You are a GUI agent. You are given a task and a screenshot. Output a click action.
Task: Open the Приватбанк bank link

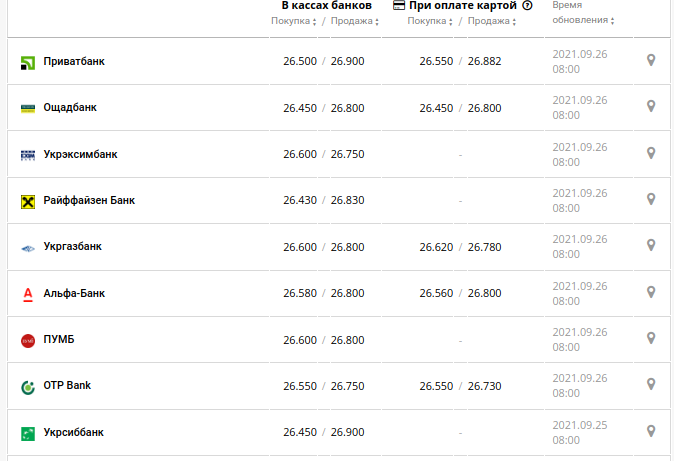point(74,62)
